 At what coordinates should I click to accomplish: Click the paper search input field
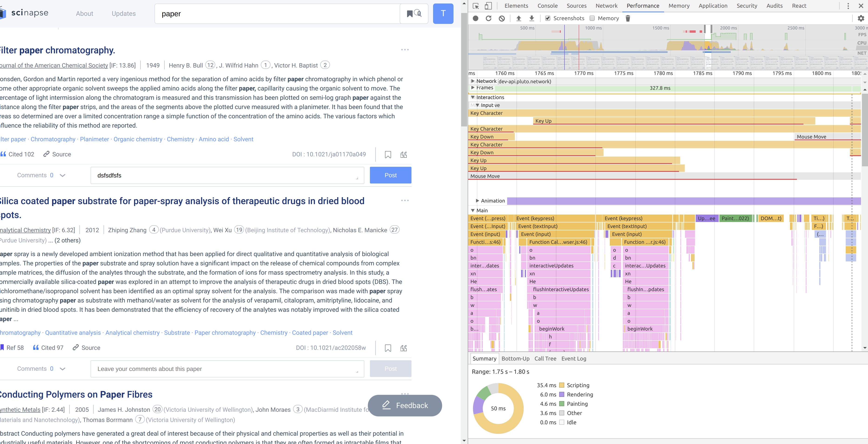(x=276, y=14)
